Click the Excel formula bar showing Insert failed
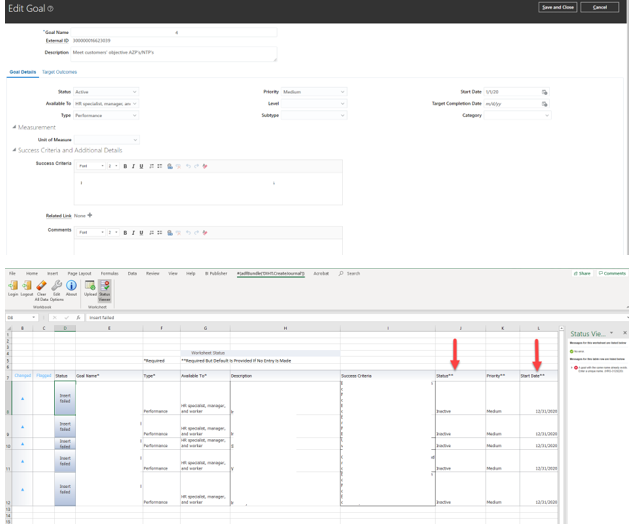The height and width of the screenshot is (530, 629). pyautogui.click(x=357, y=317)
